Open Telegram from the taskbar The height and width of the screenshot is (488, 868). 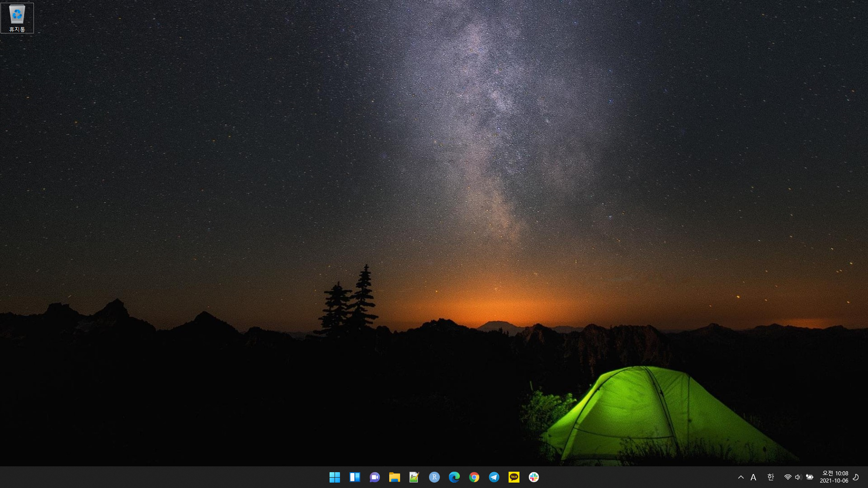(x=494, y=477)
